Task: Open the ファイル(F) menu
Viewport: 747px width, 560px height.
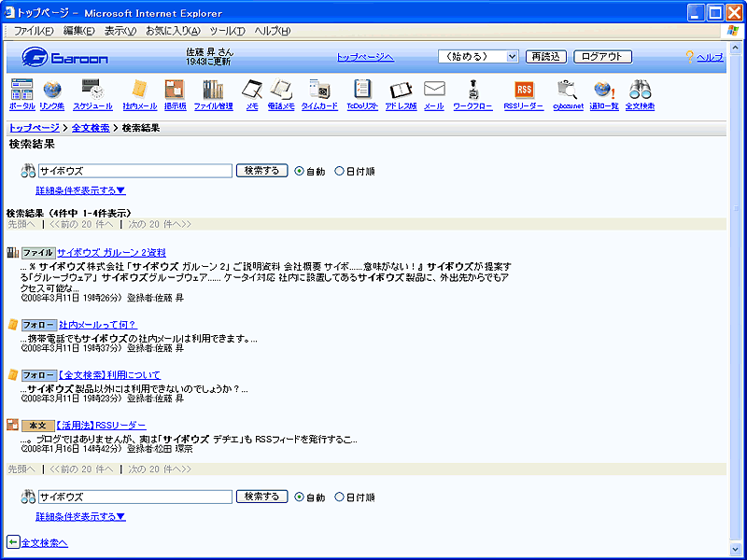Action: coord(34,31)
